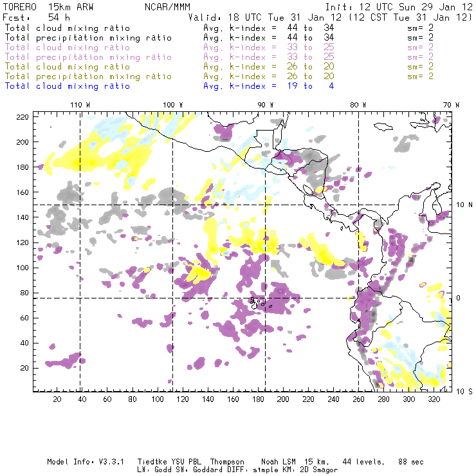Click the 'Init: 12 UTC Sun 29 Jan 12' text
The height and width of the screenshot is (476, 476).
coord(399,7)
